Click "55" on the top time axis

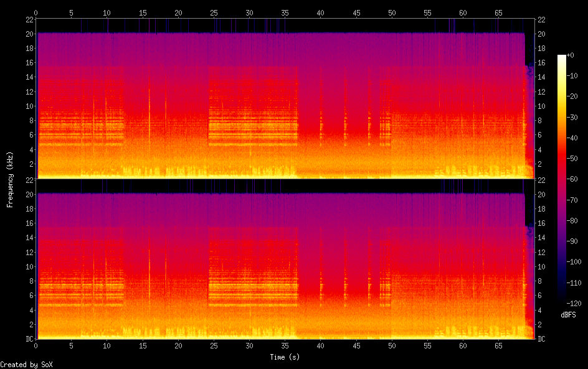(427, 13)
